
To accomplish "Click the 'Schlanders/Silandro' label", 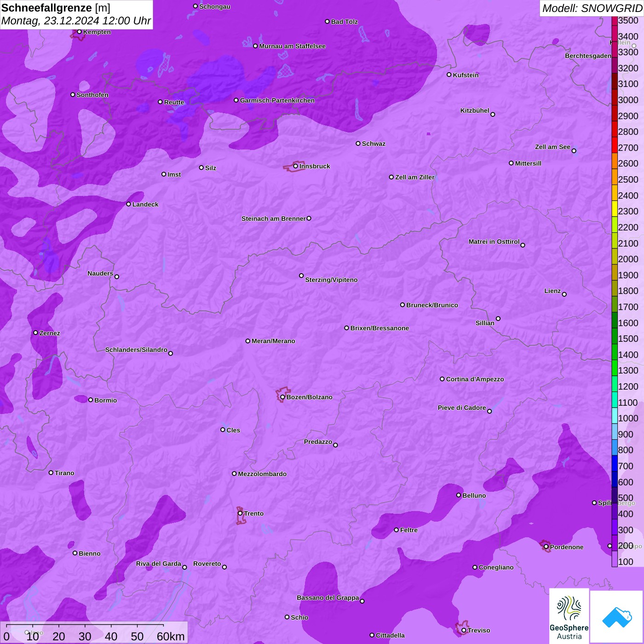I will click(136, 350).
